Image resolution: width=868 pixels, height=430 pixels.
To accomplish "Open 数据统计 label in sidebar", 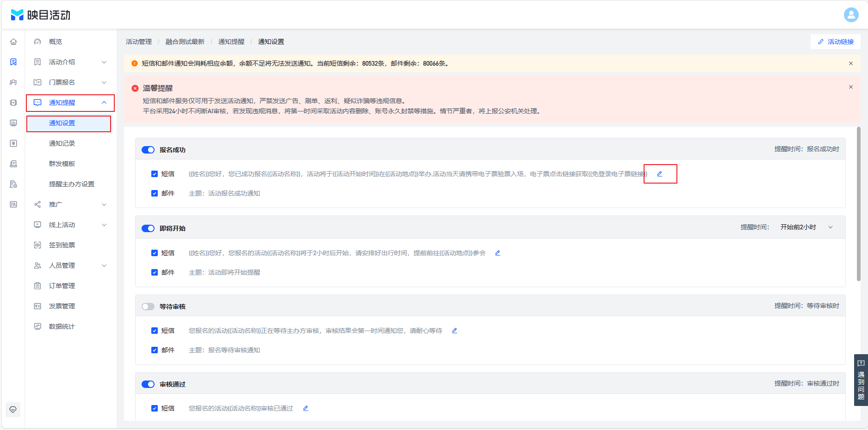I will coord(62,326).
